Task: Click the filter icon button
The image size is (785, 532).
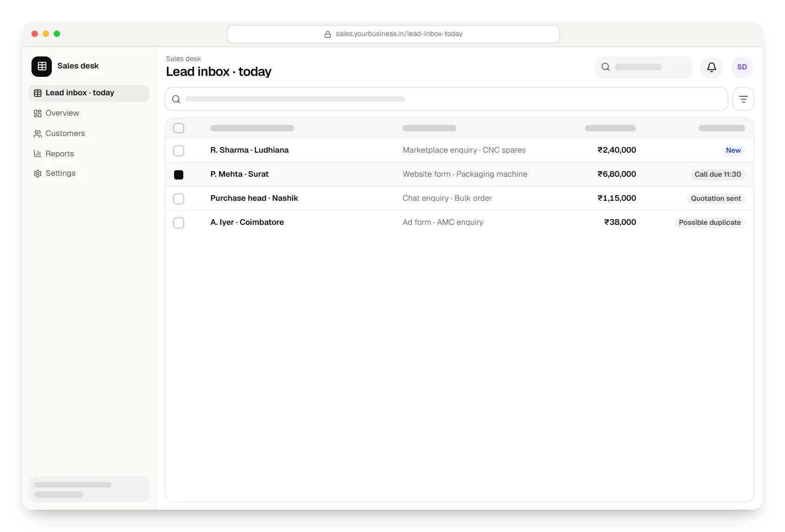Action: pyautogui.click(x=743, y=99)
